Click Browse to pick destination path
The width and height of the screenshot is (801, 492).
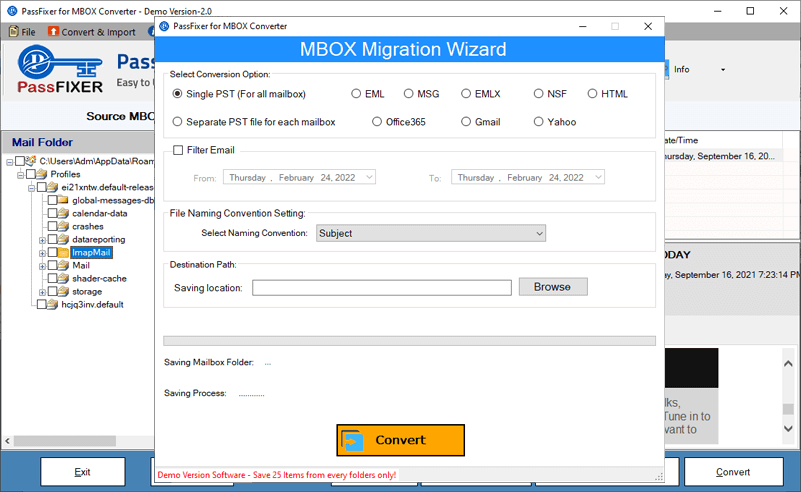pos(553,287)
